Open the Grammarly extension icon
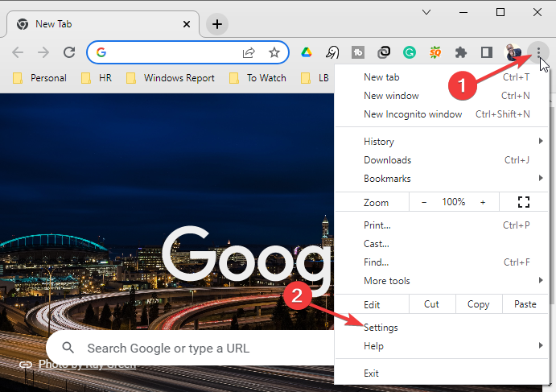The image size is (556, 392). tap(410, 53)
